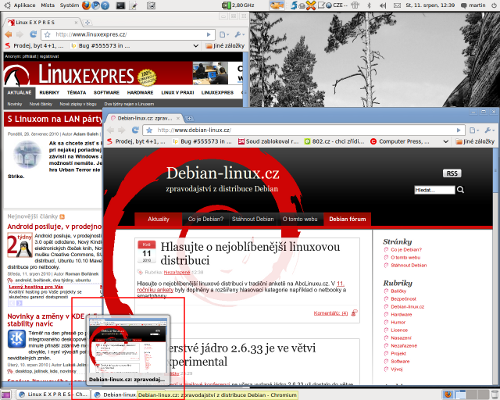Viewport: 500px width, 400px height.
Task: Open wrench menu in the Debian Chromium window
Action: [x=489, y=130]
